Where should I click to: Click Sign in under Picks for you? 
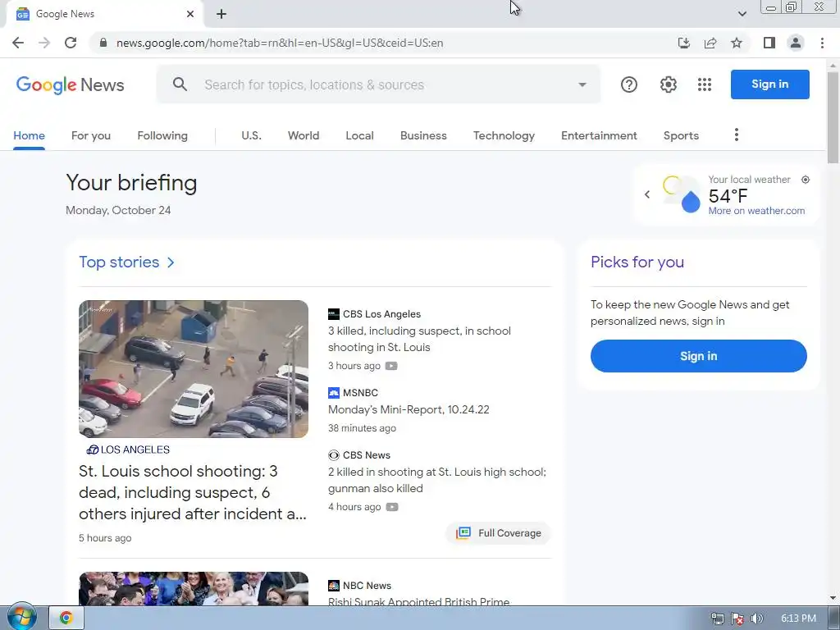click(699, 356)
